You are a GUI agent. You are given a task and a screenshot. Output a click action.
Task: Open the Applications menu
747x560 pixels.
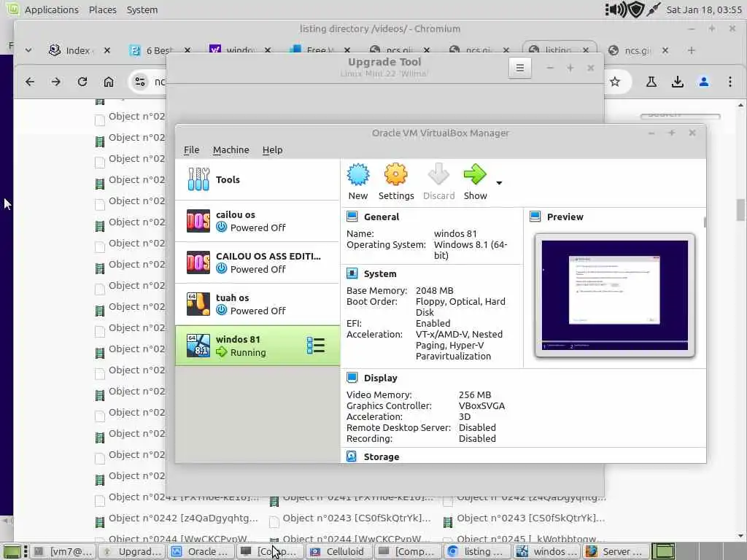pos(52,9)
